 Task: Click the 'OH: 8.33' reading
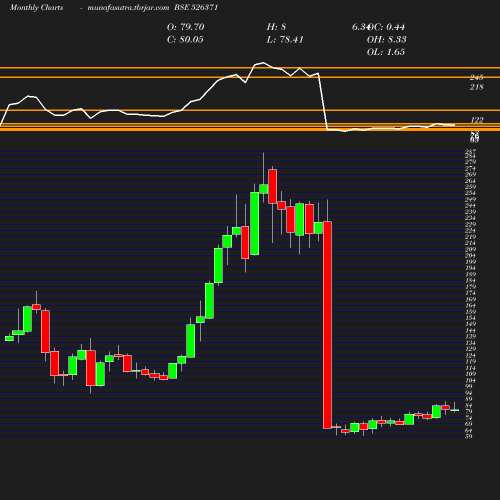pyautogui.click(x=387, y=39)
